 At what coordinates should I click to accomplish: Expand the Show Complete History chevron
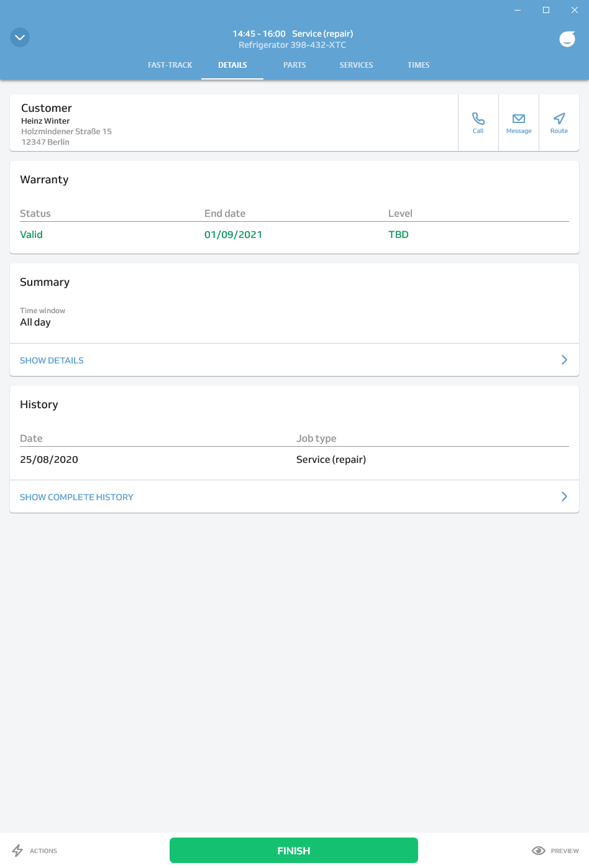[564, 496]
